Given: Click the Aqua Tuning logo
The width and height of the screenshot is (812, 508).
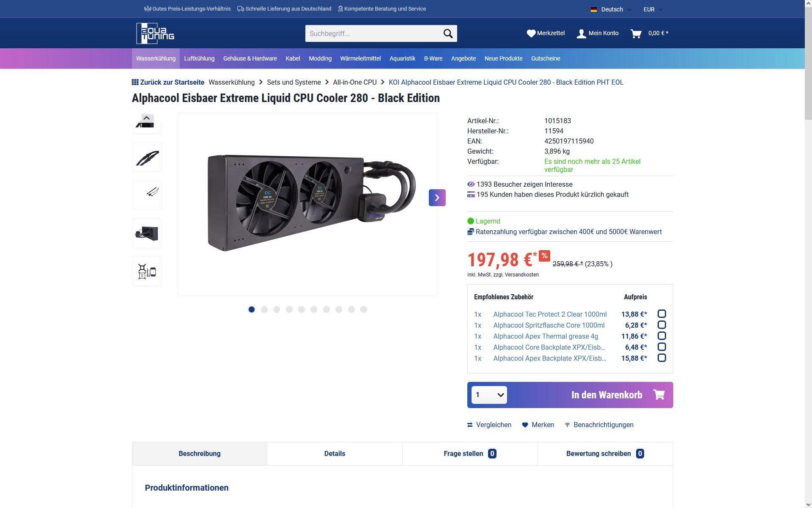Looking at the screenshot, I should coord(155,33).
